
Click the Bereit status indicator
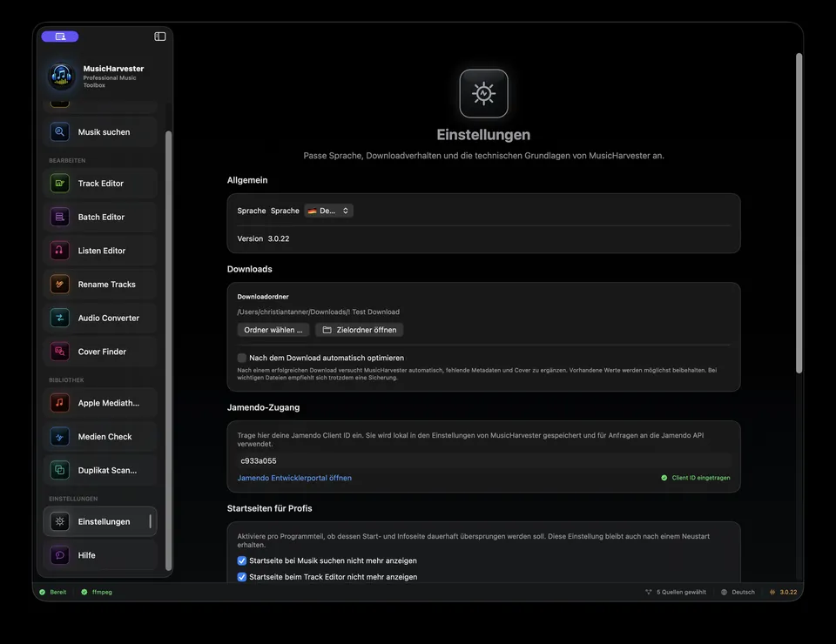53,592
